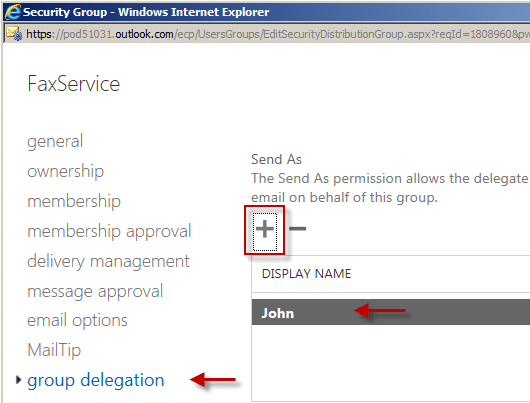Click into the outlook.com URL address field
530x403 pixels.
tap(277, 34)
